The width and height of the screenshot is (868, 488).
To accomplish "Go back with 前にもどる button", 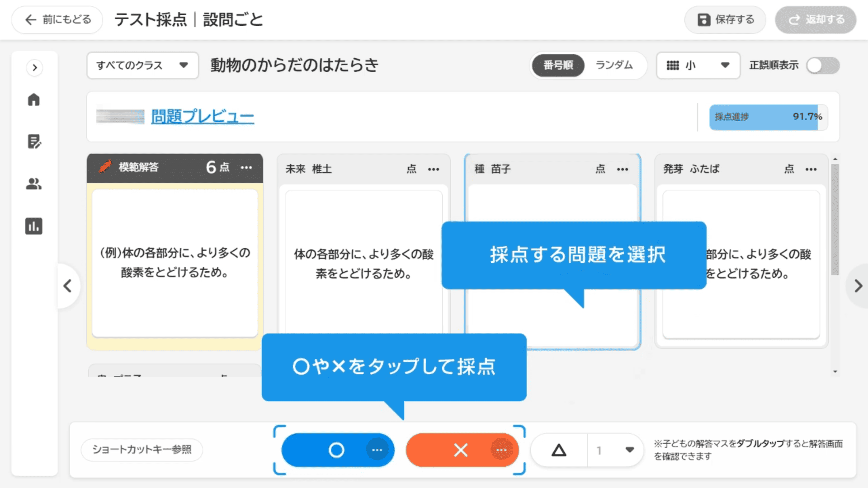I will pos(57,20).
